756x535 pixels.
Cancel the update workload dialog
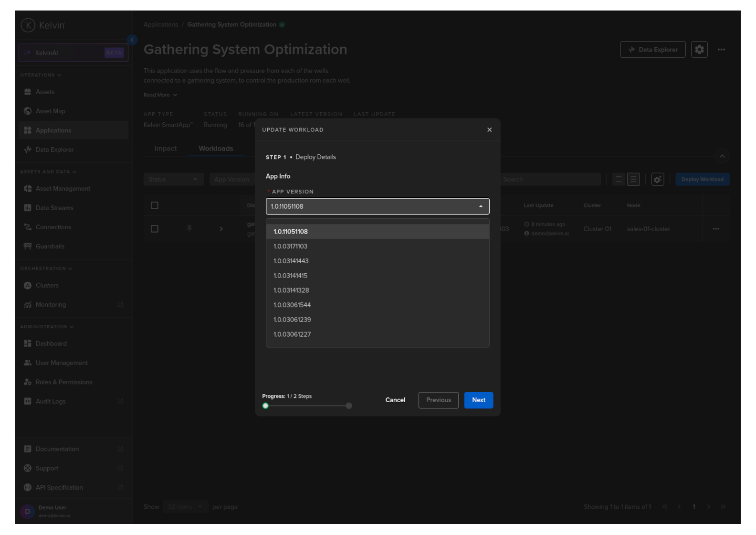pos(395,400)
